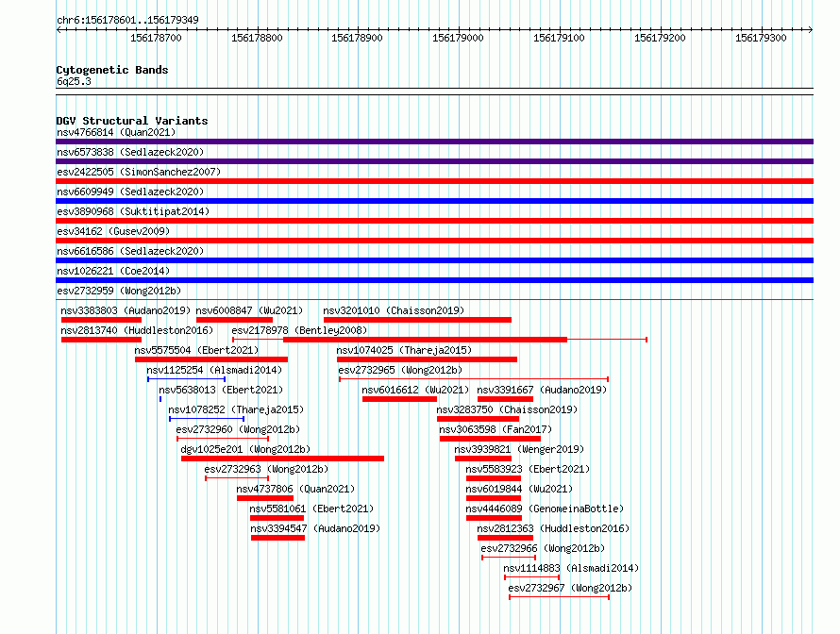Screen dimensions: 840x634
Task: Open nsv1026221 (Coe2014) variant label
Action: 113,271
